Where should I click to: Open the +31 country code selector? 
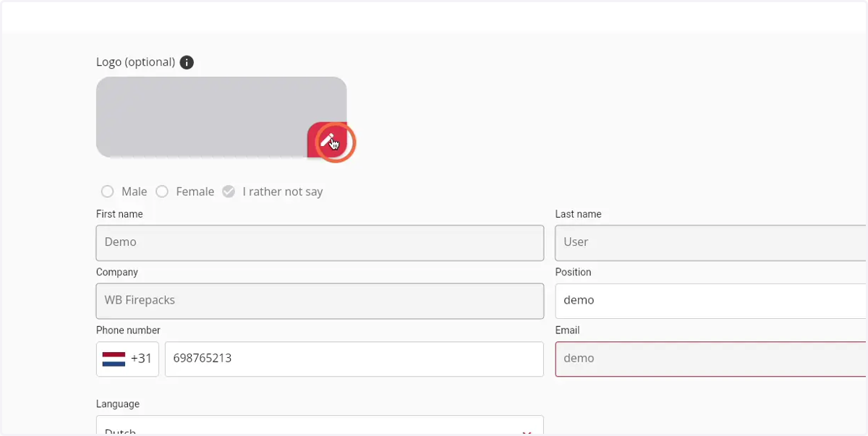coord(127,359)
